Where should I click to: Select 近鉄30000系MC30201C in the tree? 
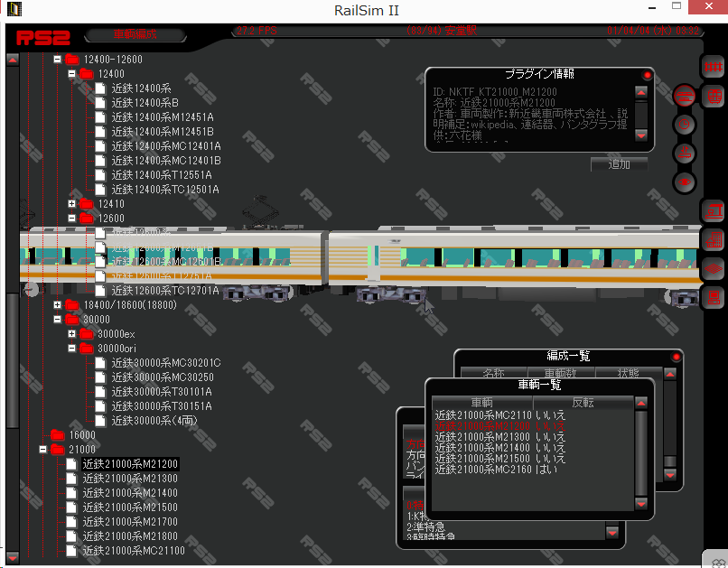click(166, 363)
